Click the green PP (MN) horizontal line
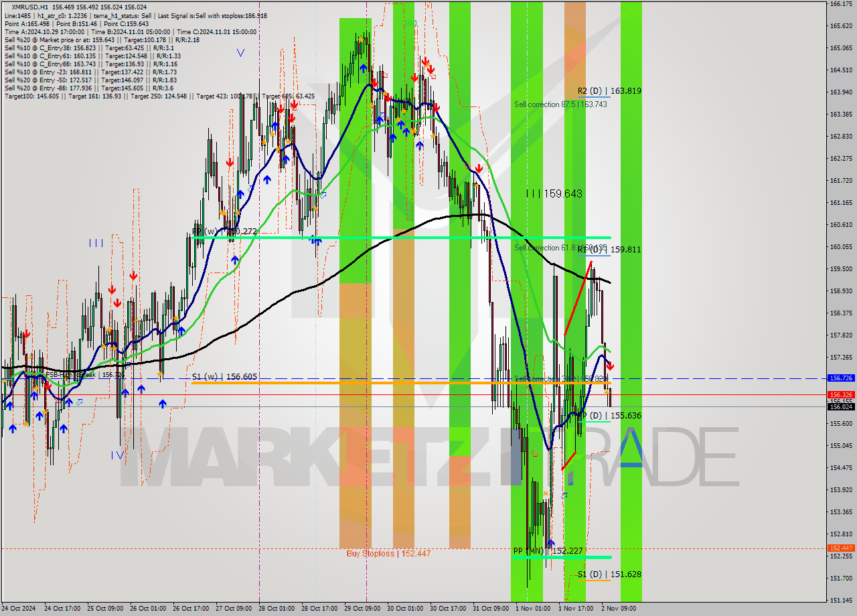The image size is (857, 616). coord(562,557)
